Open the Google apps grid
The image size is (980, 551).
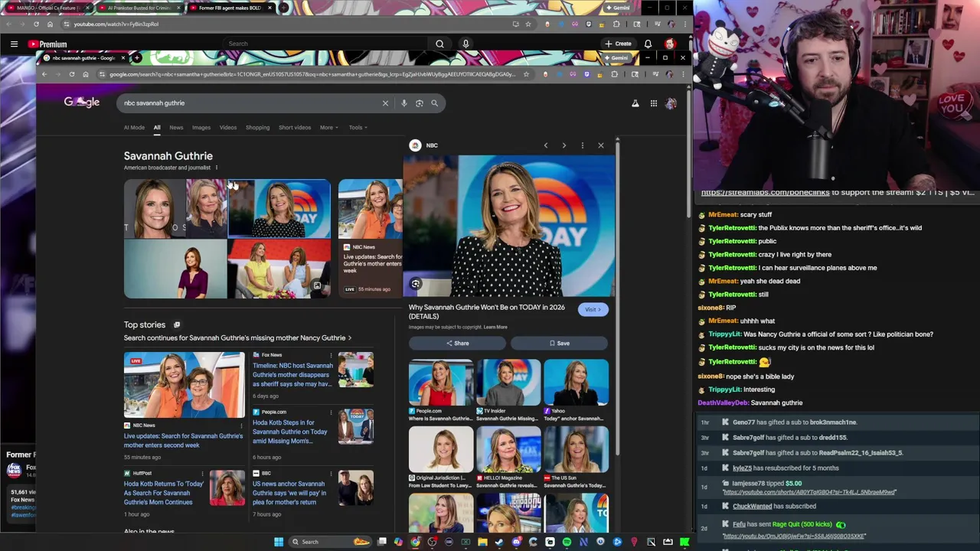click(653, 103)
